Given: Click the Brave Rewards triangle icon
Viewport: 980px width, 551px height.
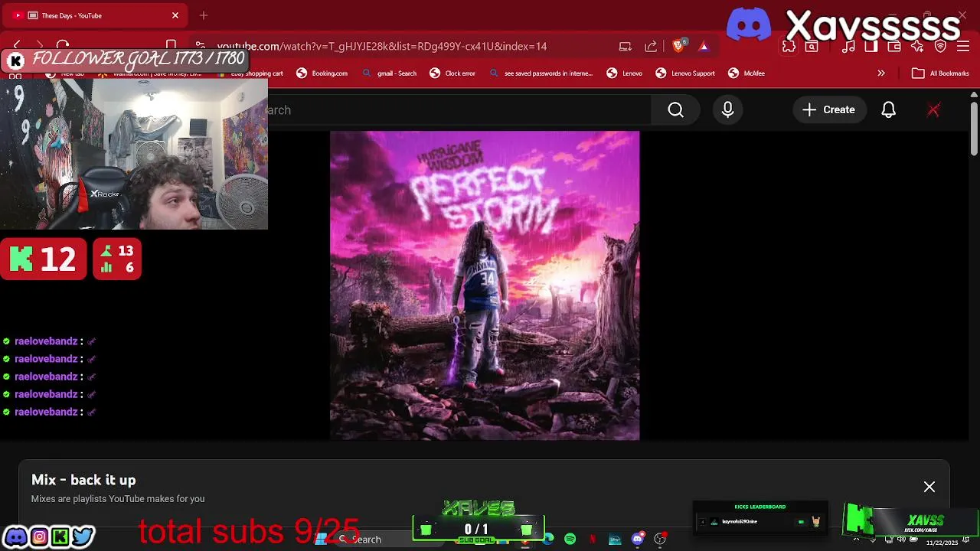Looking at the screenshot, I should 703,47.
